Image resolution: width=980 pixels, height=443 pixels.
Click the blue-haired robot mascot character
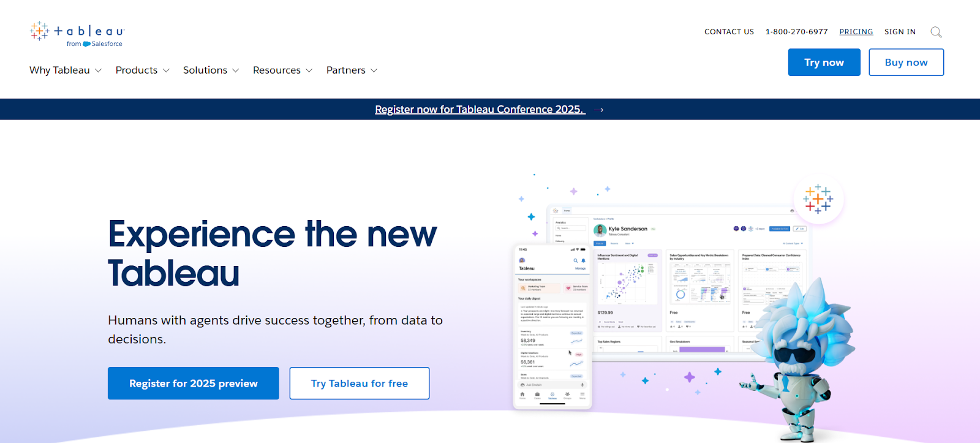[x=798, y=358]
